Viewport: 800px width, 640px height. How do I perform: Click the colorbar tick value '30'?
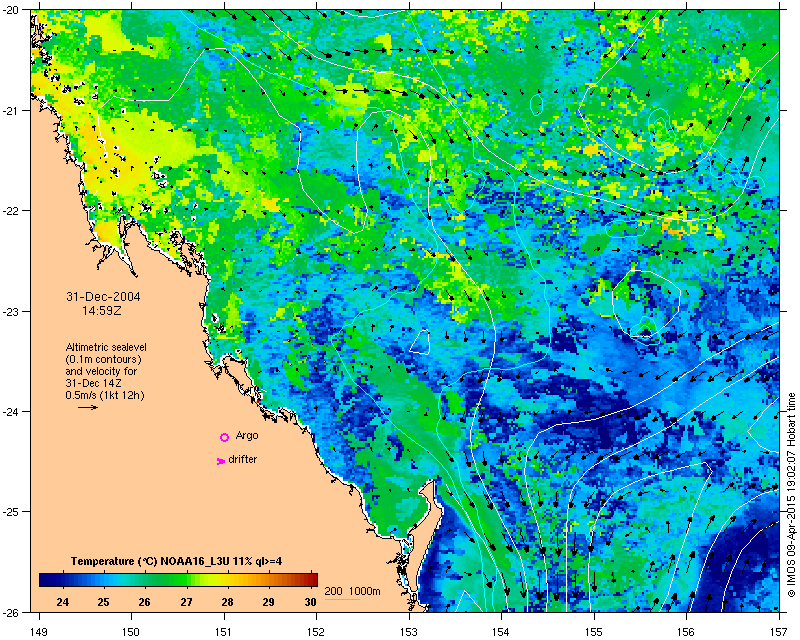(310, 602)
